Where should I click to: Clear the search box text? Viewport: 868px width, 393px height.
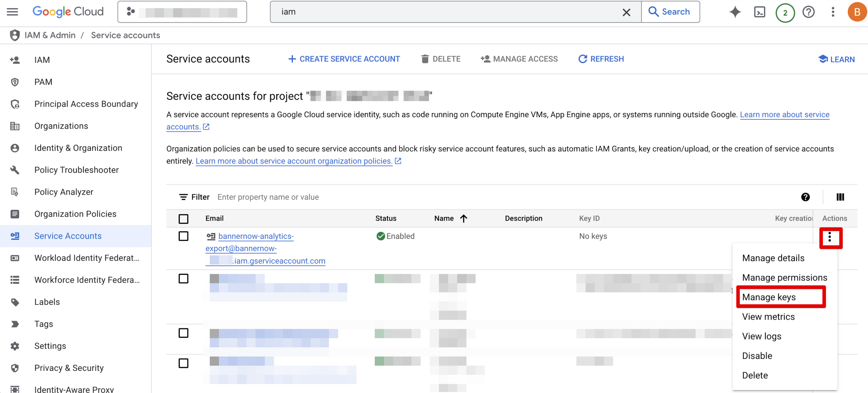(x=626, y=12)
